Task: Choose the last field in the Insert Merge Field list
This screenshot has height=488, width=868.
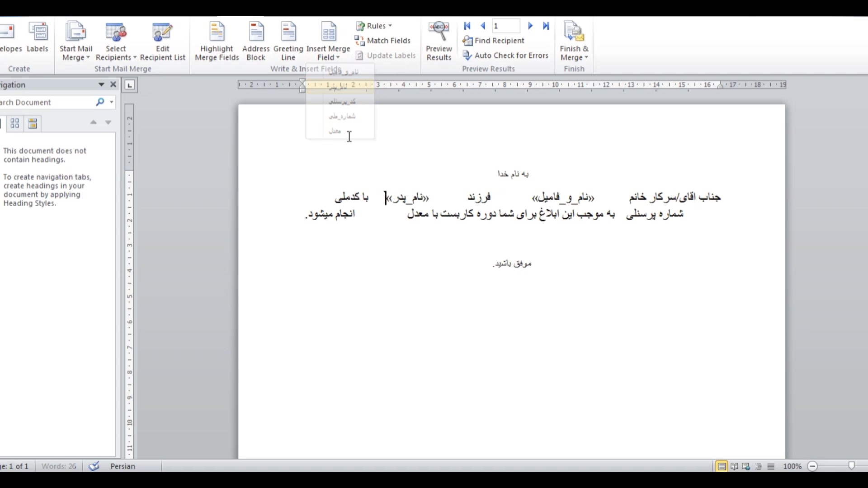Action: point(335,131)
